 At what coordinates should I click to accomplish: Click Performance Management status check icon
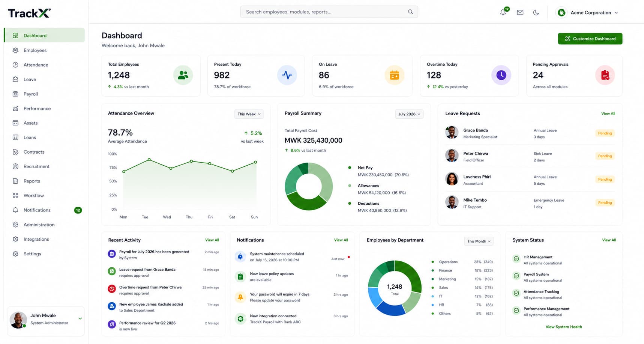(516, 310)
